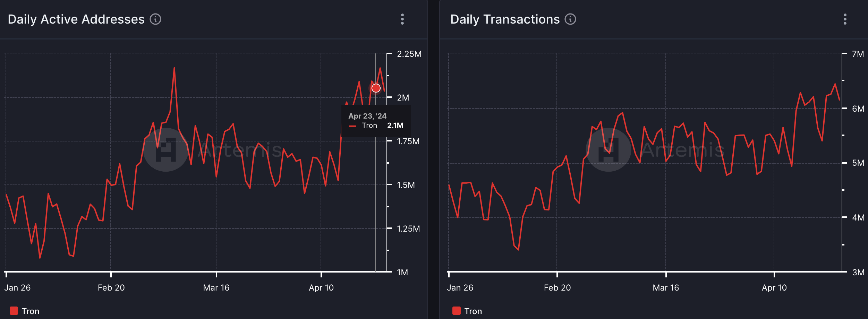This screenshot has width=868, height=319.
Task: Click the red Tron swatch under Transactions chart
Action: click(457, 311)
